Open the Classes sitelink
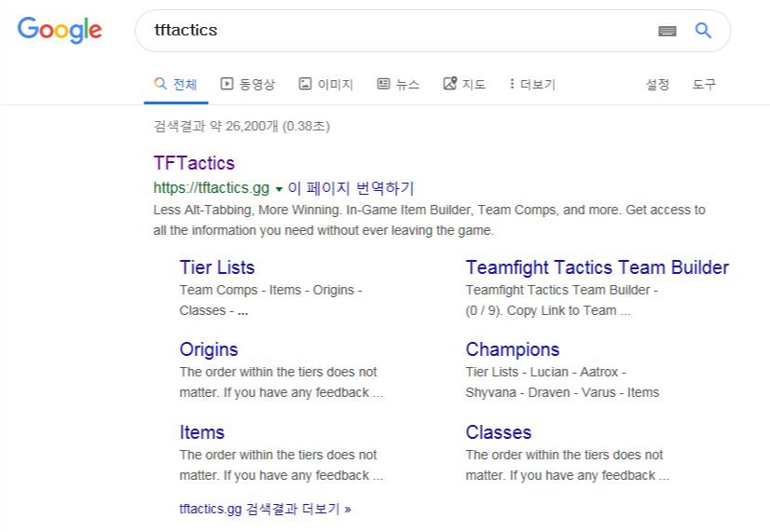 (x=499, y=432)
